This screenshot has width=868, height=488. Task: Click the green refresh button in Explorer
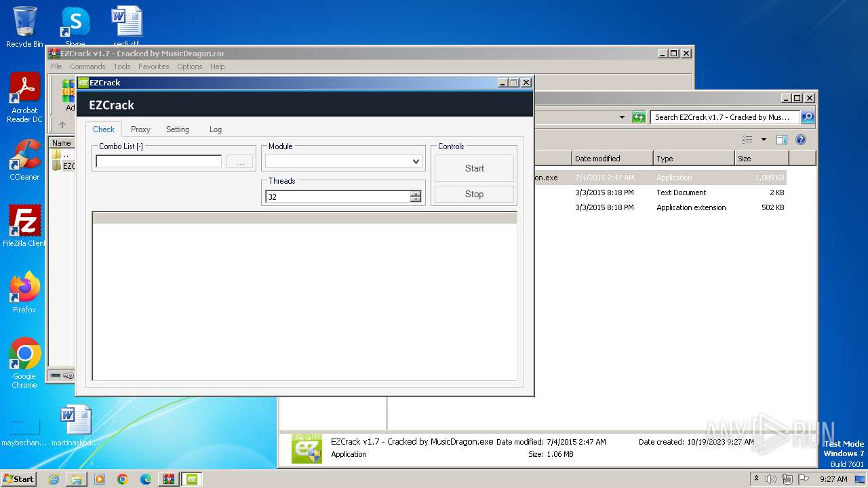639,117
